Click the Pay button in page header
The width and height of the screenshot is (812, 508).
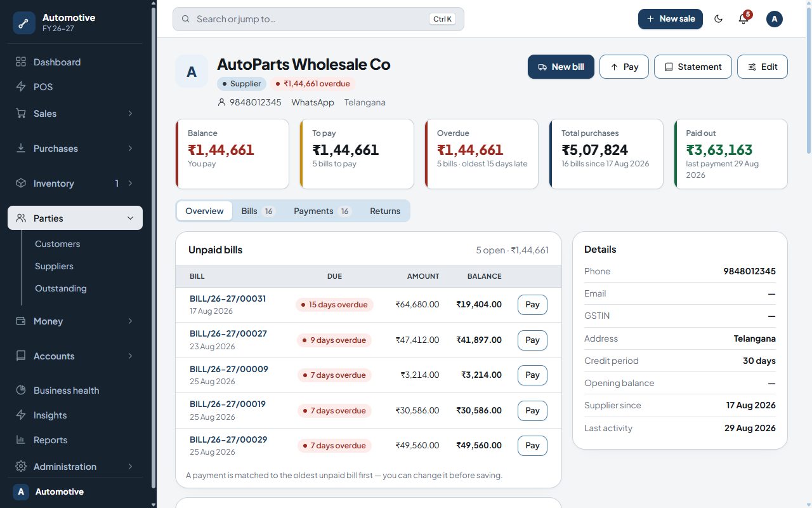(624, 67)
